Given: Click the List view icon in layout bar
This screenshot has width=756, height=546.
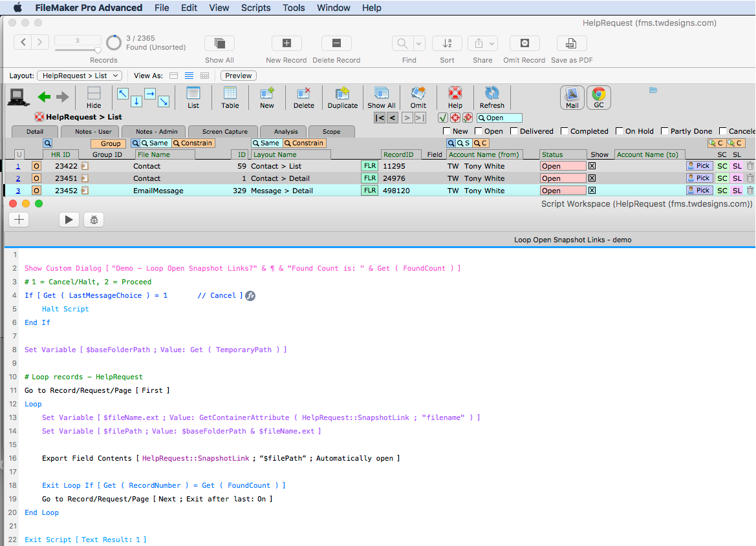Looking at the screenshot, I should (x=193, y=98).
